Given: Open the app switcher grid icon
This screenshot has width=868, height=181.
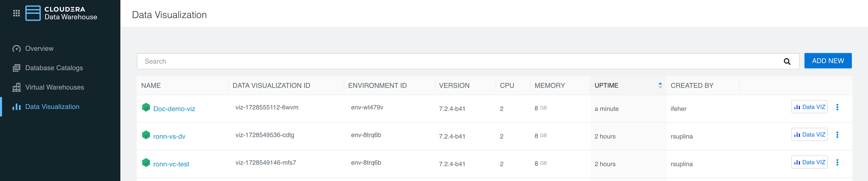Looking at the screenshot, I should (x=16, y=13).
